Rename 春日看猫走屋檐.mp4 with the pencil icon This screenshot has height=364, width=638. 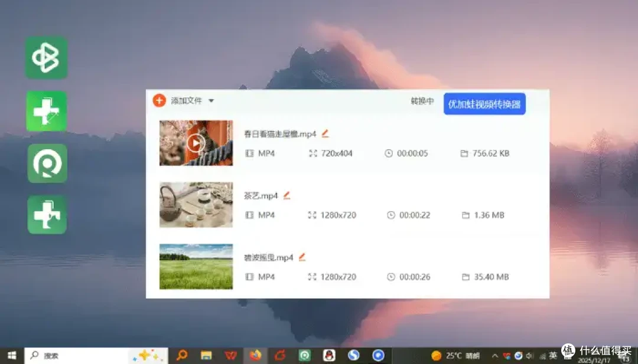click(325, 133)
